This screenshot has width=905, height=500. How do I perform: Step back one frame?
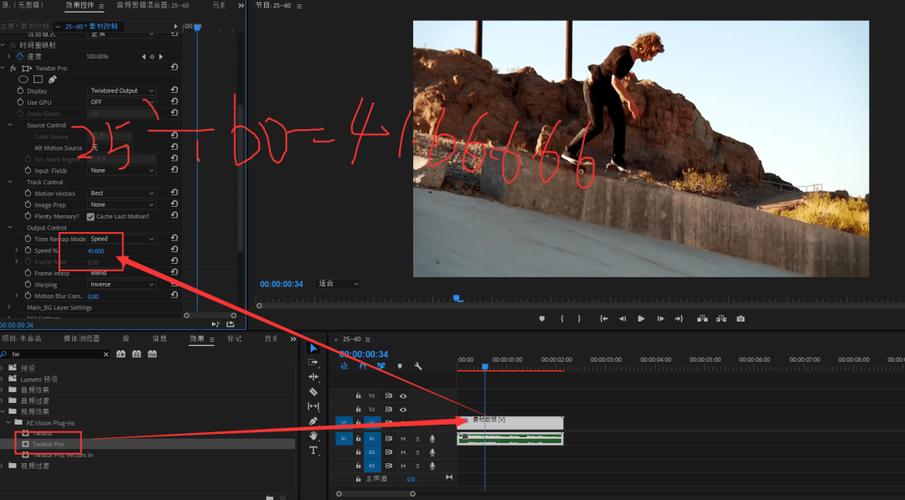[x=622, y=319]
